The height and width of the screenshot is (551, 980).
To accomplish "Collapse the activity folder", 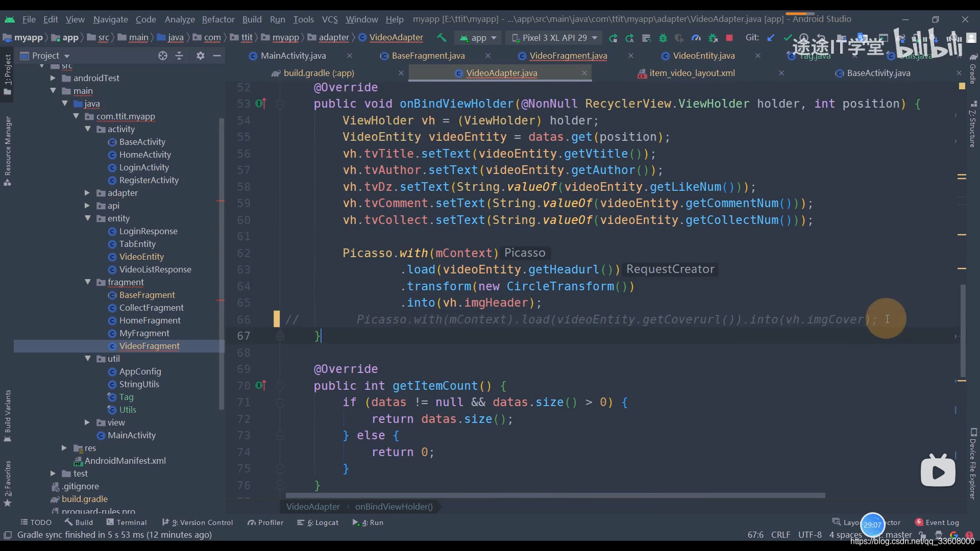I will pyautogui.click(x=88, y=129).
